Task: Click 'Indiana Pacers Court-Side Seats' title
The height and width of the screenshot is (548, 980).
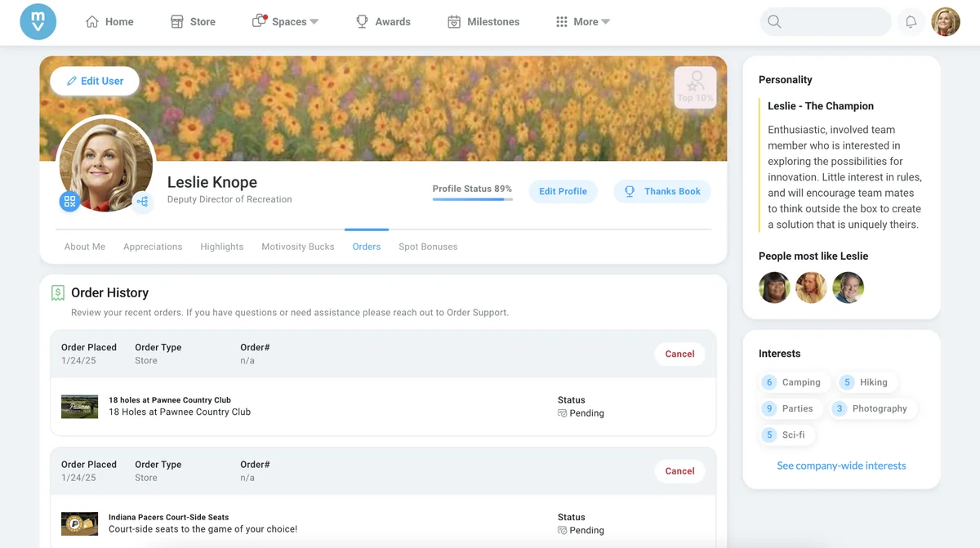Action: click(x=169, y=517)
